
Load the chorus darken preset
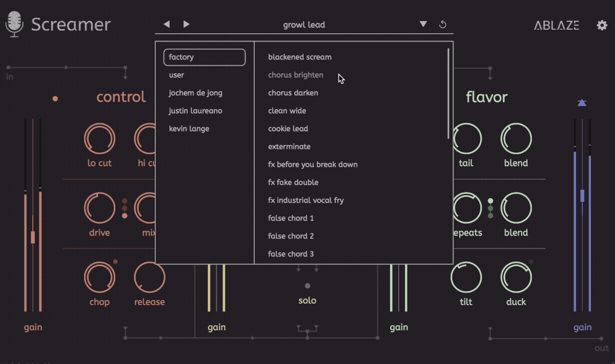point(293,93)
